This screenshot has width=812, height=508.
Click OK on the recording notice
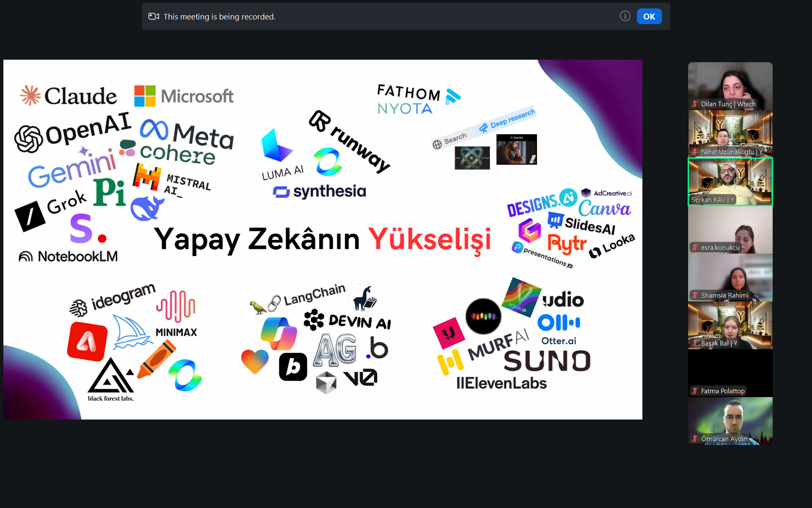(649, 17)
